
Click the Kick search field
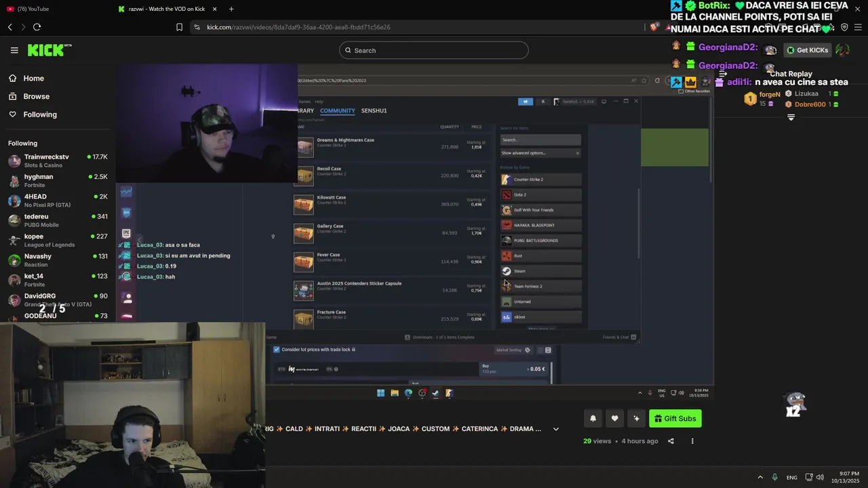coord(434,50)
